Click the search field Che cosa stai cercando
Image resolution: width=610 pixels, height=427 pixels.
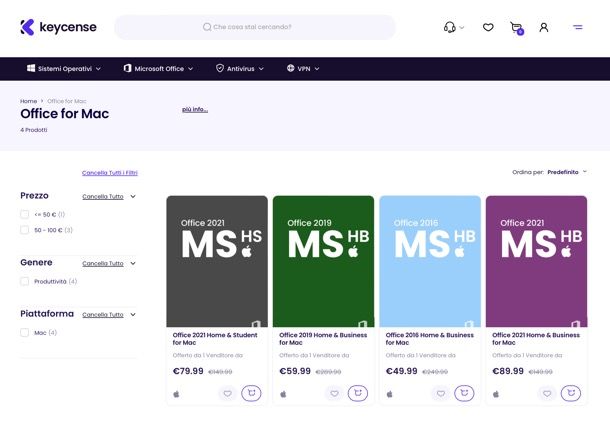[255, 27]
